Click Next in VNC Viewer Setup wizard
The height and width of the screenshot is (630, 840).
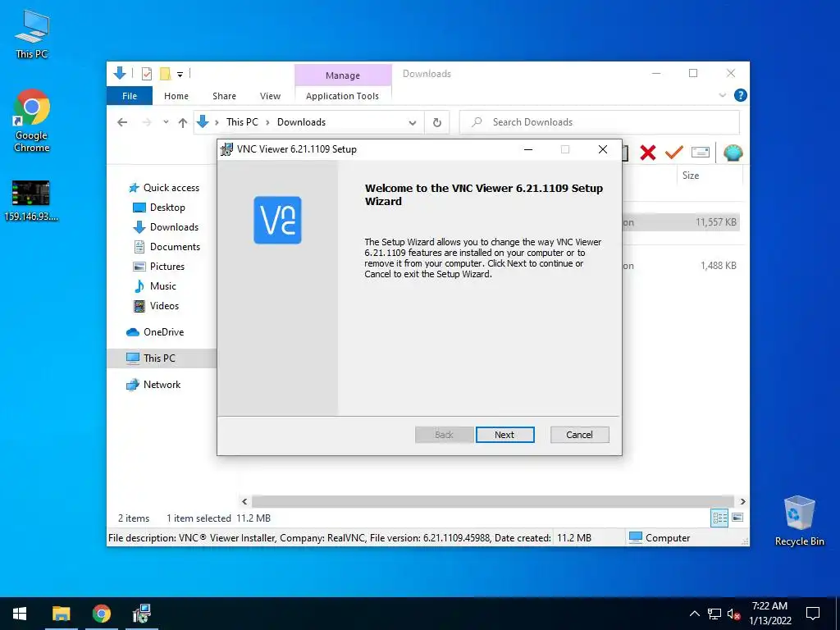504,435
